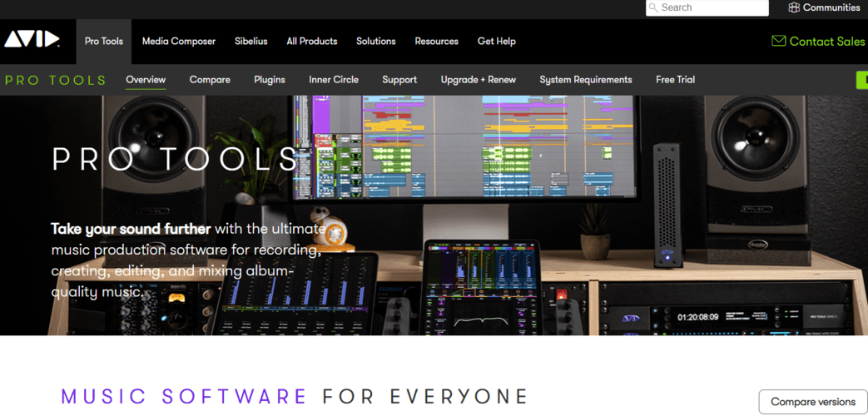Image resolution: width=868 pixels, height=416 pixels.
Task: Switch to the Compare tab
Action: [210, 80]
